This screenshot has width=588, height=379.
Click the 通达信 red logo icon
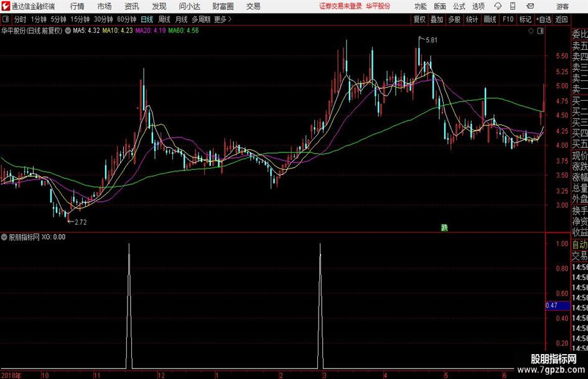pyautogui.click(x=6, y=6)
